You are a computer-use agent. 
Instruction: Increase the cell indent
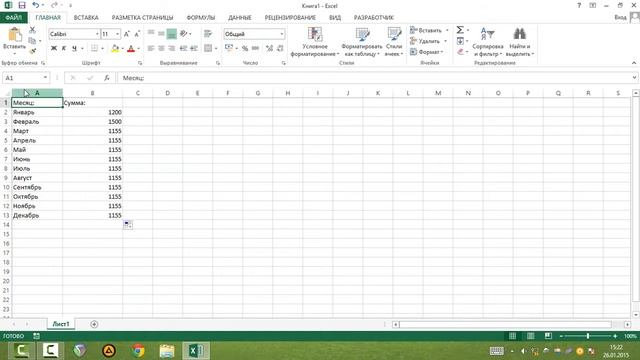194,49
